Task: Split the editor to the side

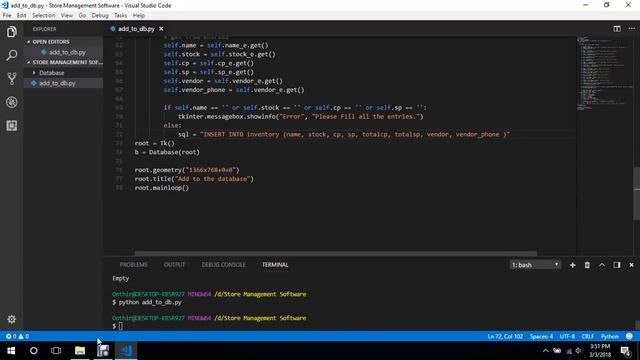Action: point(617,29)
